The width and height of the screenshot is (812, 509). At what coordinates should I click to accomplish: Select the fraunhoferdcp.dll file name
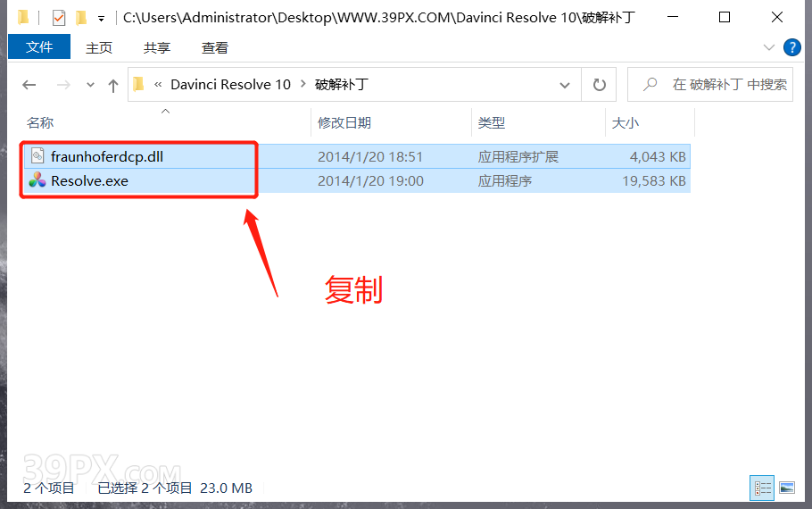107,156
